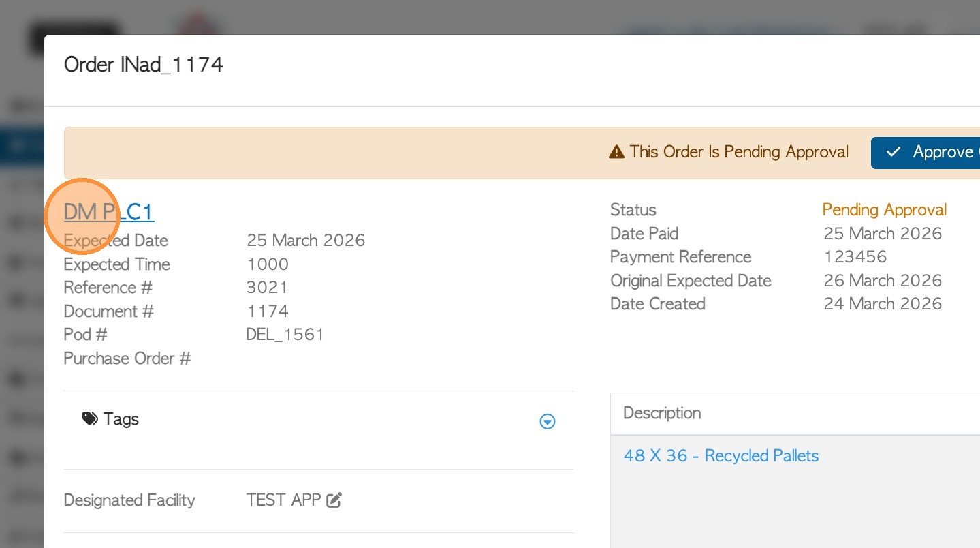The height and width of the screenshot is (548, 980).
Task: Click the Description column header
Action: coord(662,413)
